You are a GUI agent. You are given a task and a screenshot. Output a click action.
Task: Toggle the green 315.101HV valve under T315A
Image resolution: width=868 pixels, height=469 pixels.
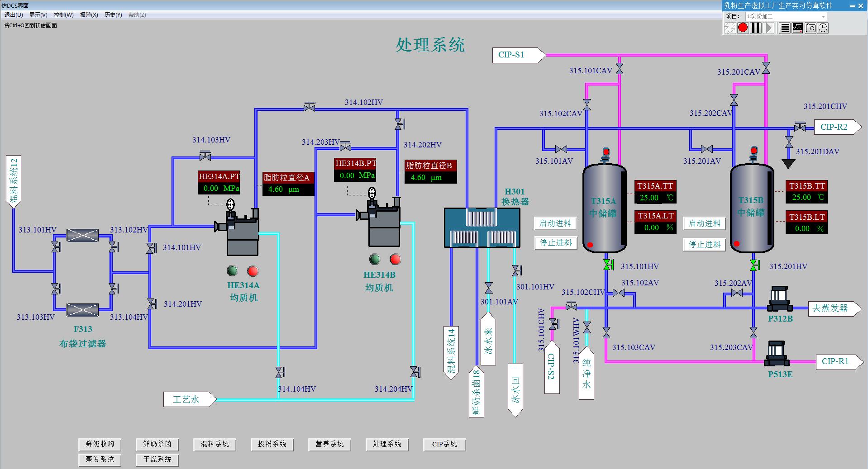tap(608, 265)
